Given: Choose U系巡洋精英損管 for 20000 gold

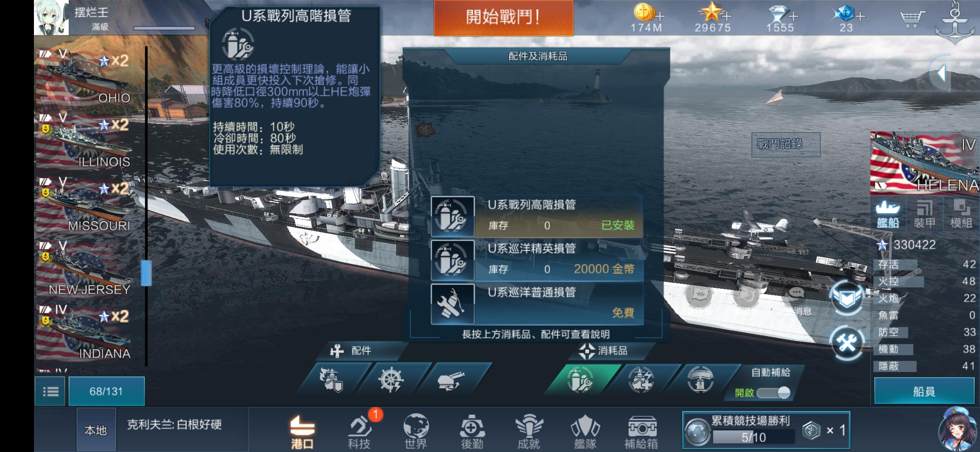Looking at the screenshot, I should (537, 259).
